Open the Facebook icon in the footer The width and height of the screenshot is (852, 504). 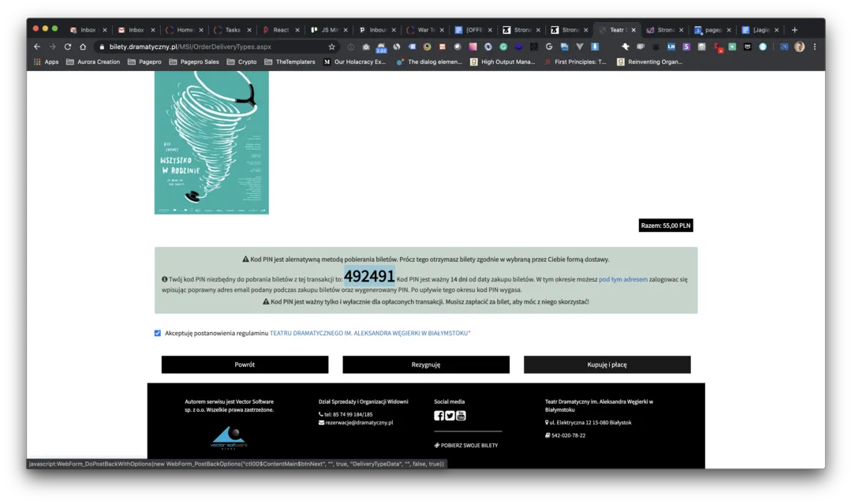click(x=439, y=416)
